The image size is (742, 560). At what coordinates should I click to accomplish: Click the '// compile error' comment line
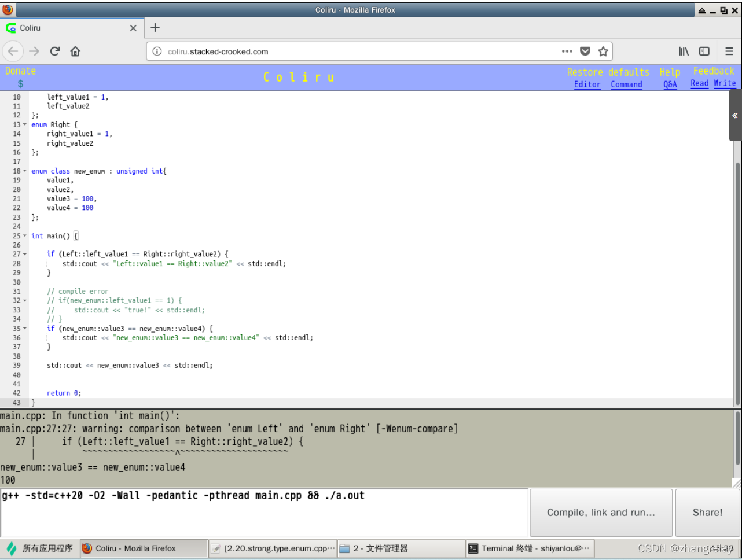pos(78,292)
